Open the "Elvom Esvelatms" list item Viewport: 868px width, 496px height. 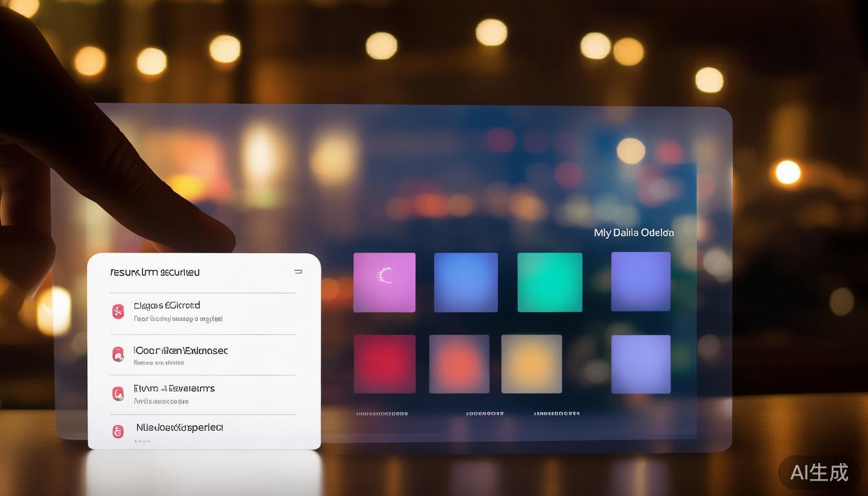pos(174,389)
